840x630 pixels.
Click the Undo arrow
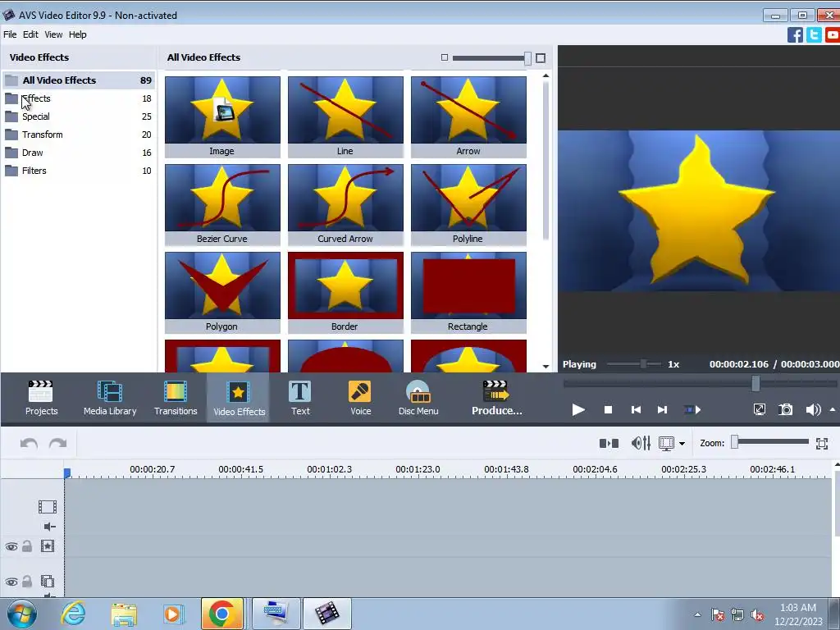tap(29, 443)
